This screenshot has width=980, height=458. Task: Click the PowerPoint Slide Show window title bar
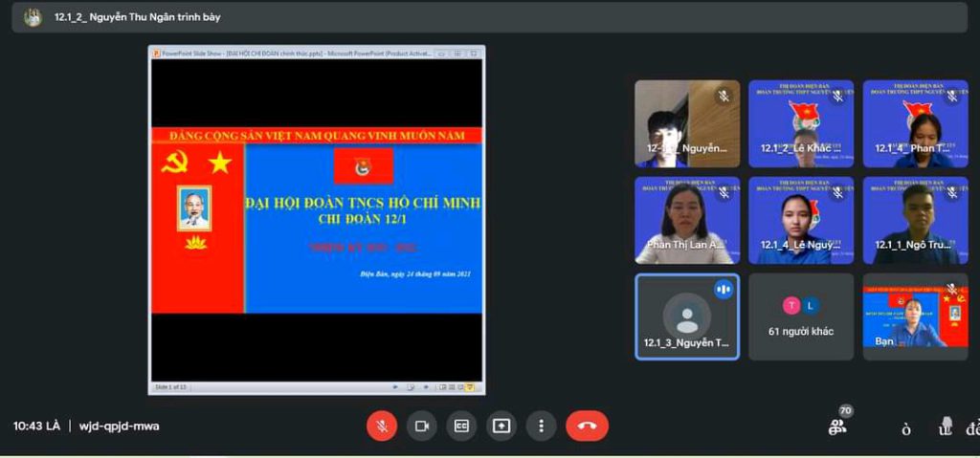pos(316,54)
